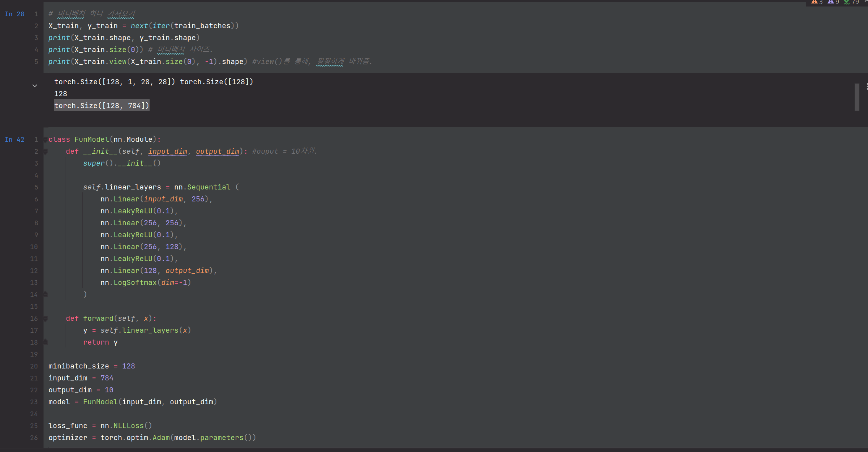Click super().__init__() on line 3
The width and height of the screenshot is (868, 452).
[x=122, y=163]
